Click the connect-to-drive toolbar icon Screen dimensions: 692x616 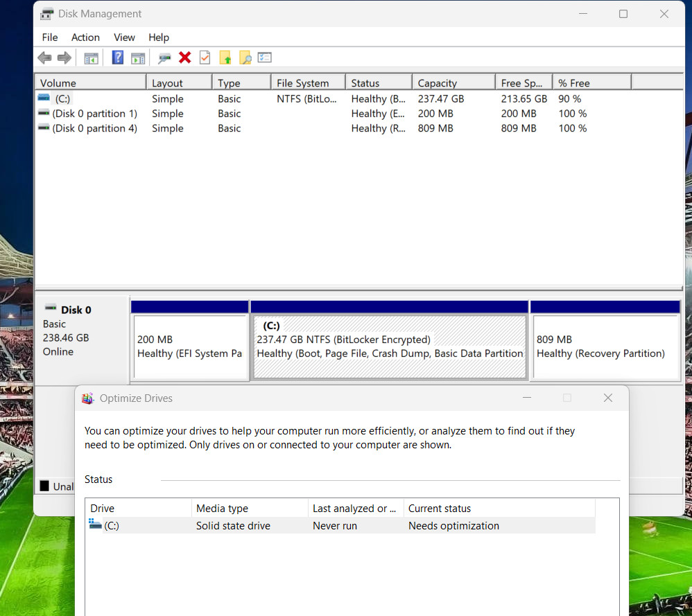point(164,58)
